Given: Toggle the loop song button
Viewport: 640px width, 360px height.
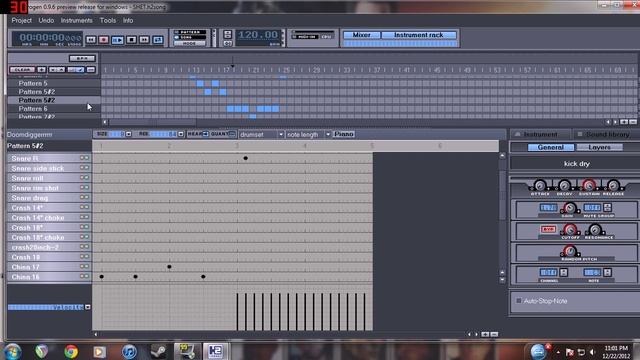Looking at the screenshot, I should coord(158,40).
